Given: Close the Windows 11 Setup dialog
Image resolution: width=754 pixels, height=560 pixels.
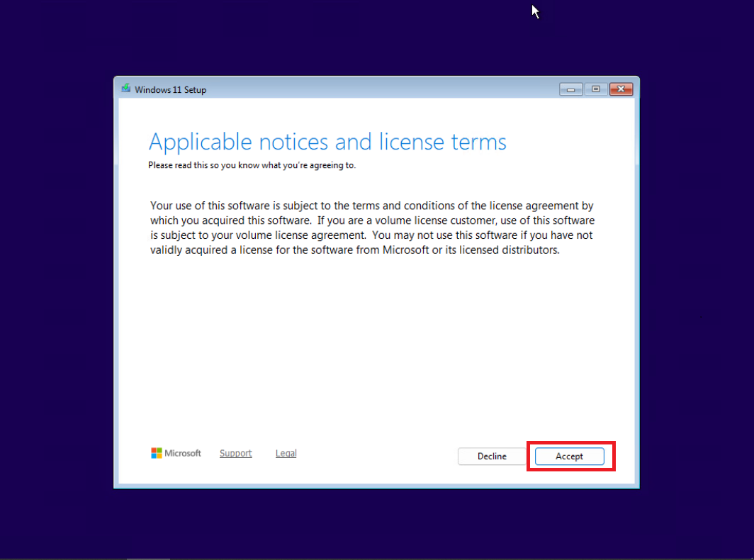Looking at the screenshot, I should [x=621, y=89].
